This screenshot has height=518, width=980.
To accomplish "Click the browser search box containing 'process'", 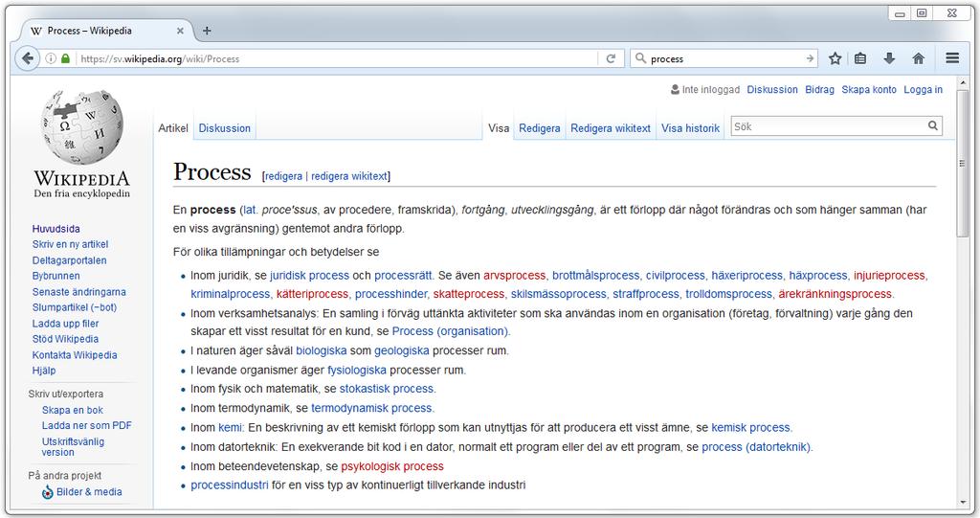I will [x=725, y=58].
